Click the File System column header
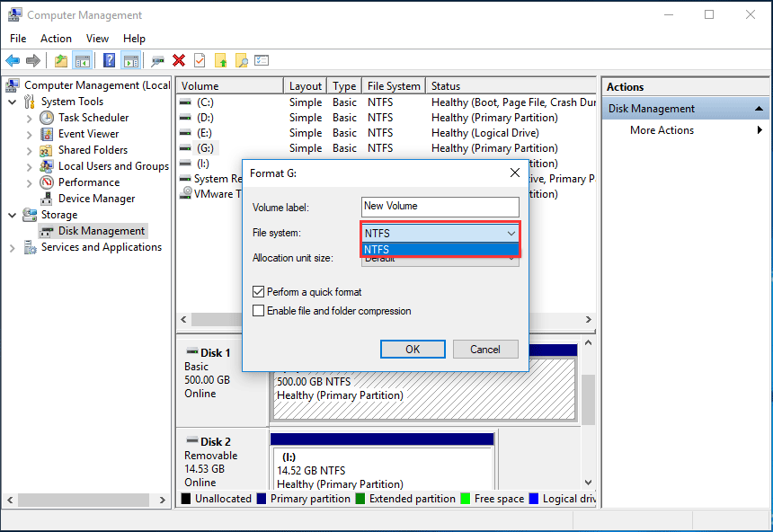This screenshot has height=532, width=773. point(394,85)
